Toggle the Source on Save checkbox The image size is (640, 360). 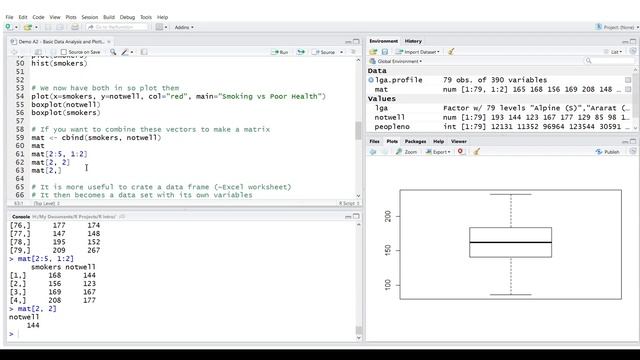click(x=64, y=52)
